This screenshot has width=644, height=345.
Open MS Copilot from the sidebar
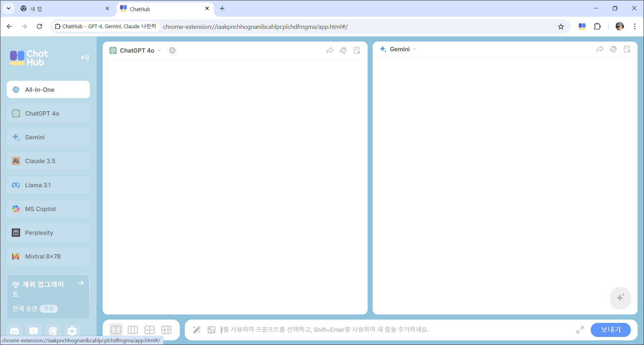pyautogui.click(x=48, y=209)
